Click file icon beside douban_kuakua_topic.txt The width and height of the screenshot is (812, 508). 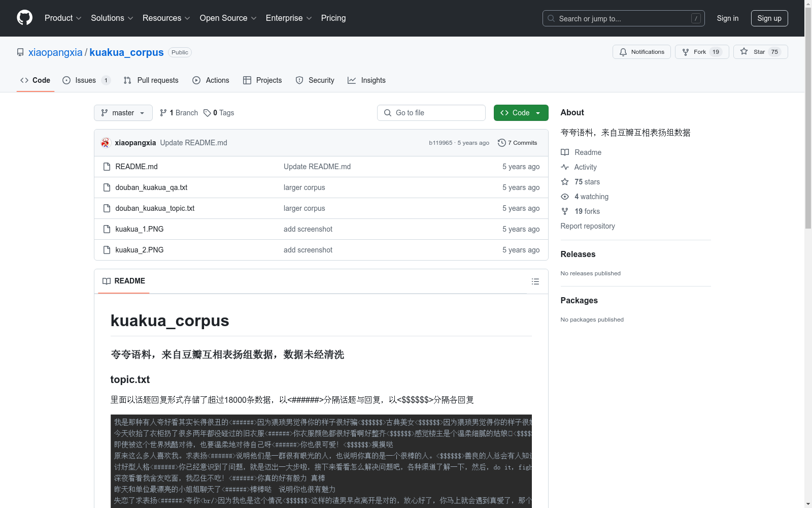tap(107, 208)
